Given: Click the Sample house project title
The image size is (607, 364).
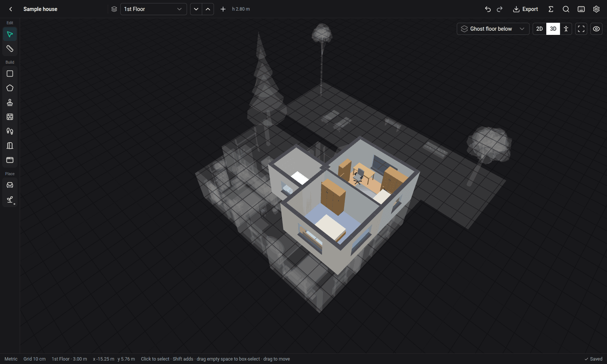Looking at the screenshot, I should tap(40, 9).
